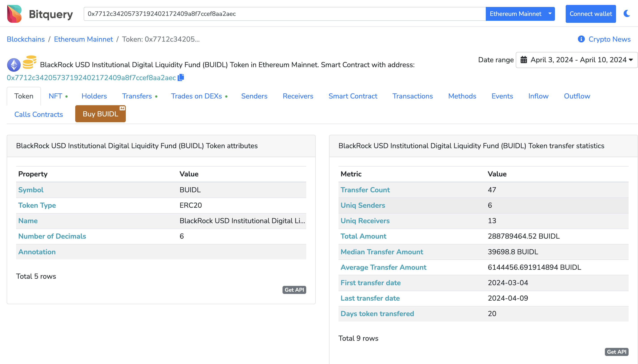Screen dimensions: 638x364
Task: Click the Uniq Receivers metric label
Action: [x=365, y=221]
